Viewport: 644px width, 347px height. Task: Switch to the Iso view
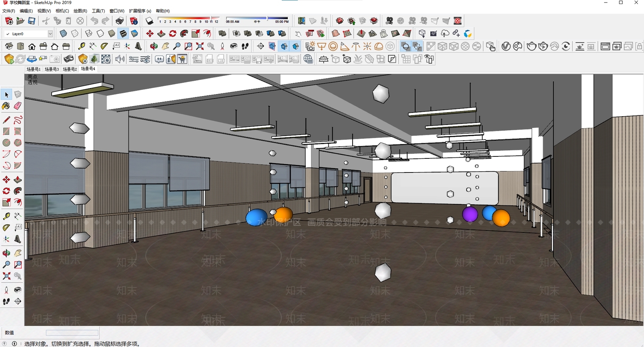9,46
